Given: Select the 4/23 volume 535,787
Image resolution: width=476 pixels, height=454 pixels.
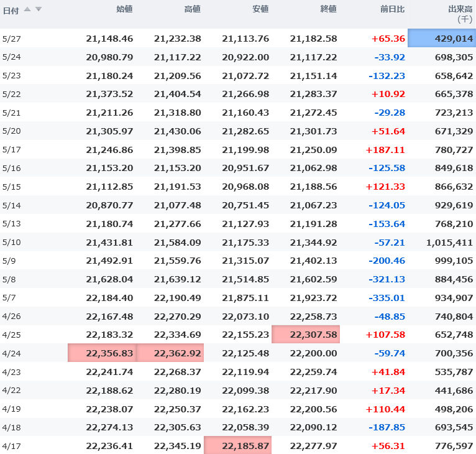Looking at the screenshot, I should [454, 372].
